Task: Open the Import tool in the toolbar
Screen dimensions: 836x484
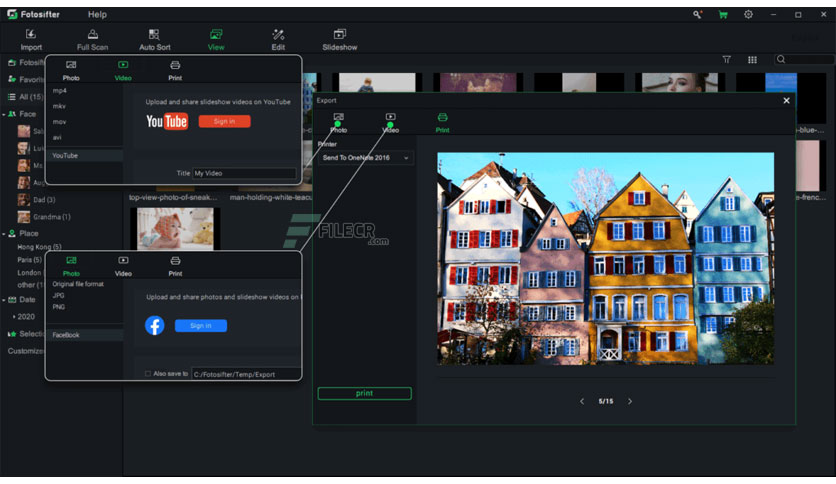Action: (31, 40)
